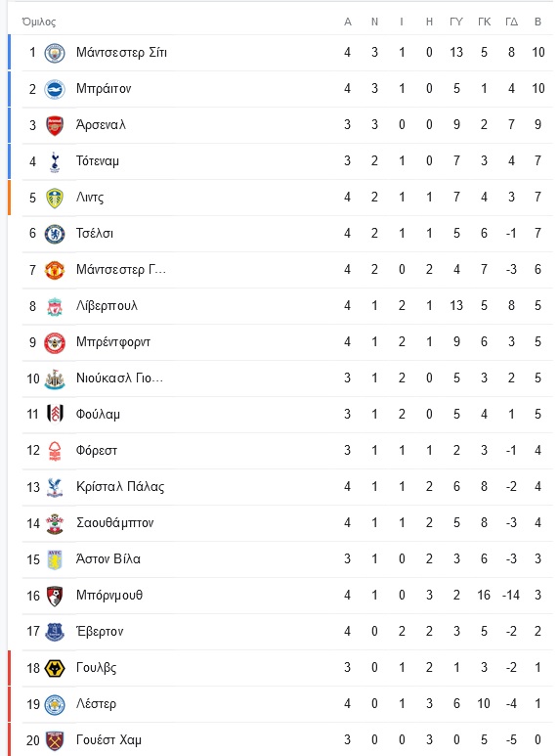Screen dimensions: 559x756
Task: Click the ΓΔ goal difference header
Action: [511, 22]
